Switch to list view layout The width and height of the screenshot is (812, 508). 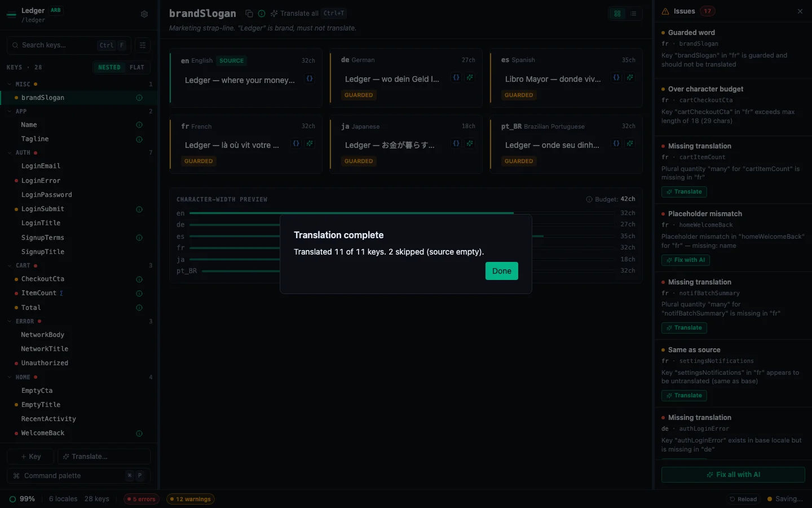(633, 14)
